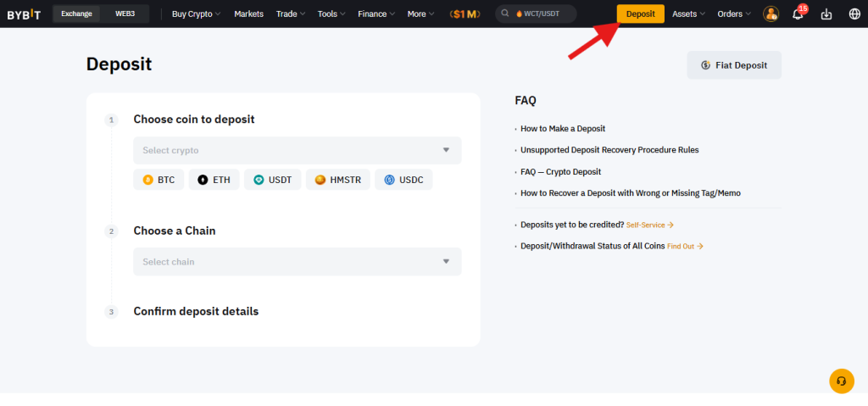Open the Select crypto dropdown
868x406 pixels.
[x=298, y=151]
